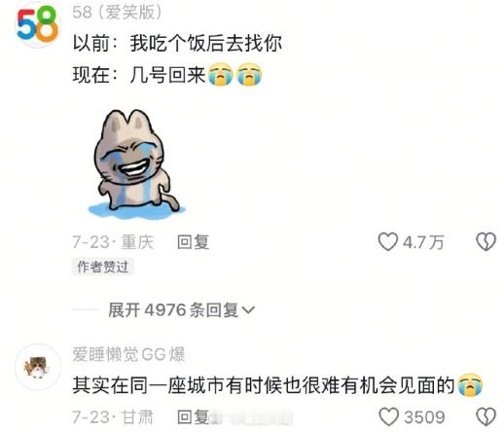Viewport: 504px width, 432px height.
Task: Click the chevron beside 展开4976条回复
Action: click(x=249, y=310)
